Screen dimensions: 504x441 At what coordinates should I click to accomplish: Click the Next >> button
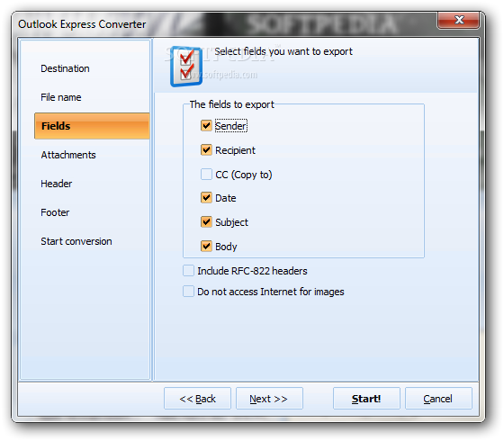[269, 399]
